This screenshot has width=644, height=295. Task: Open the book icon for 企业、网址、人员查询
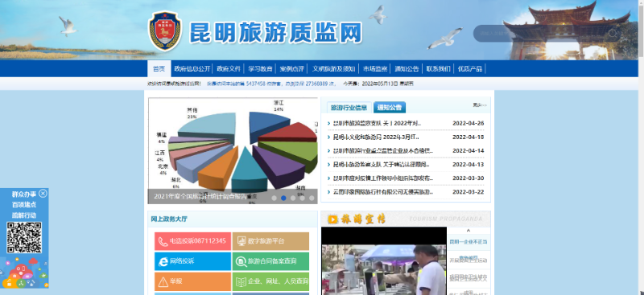tap(241, 281)
